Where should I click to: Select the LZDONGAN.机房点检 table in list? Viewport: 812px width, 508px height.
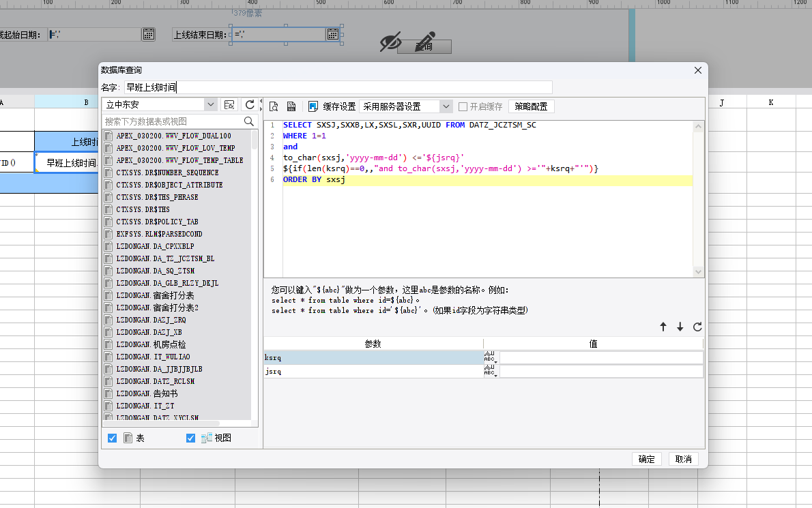click(151, 344)
